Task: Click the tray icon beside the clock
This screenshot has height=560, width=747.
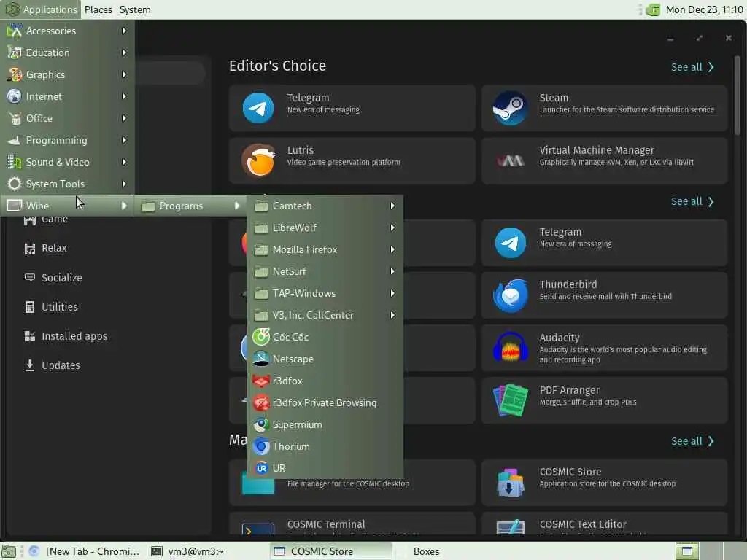Action: (x=653, y=9)
